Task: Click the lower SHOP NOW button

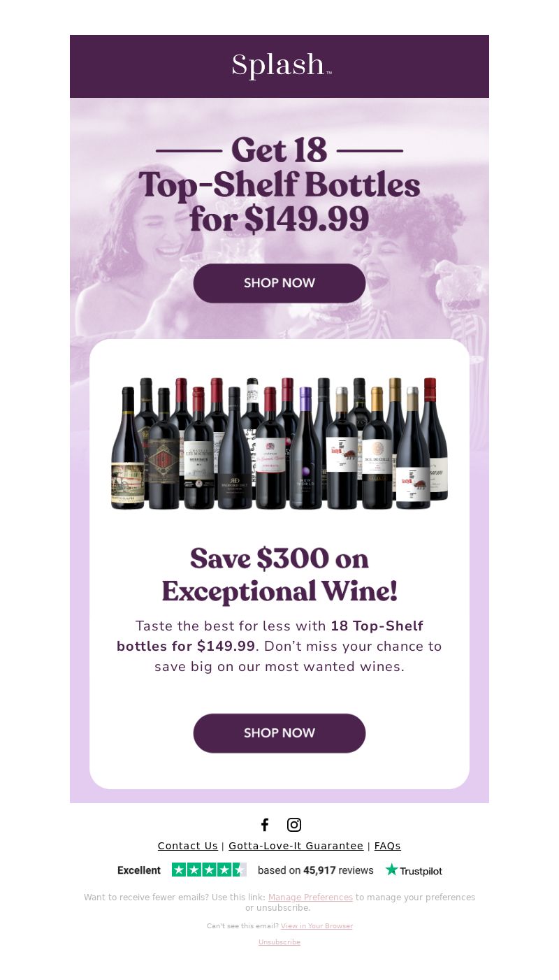Action: coord(279,733)
